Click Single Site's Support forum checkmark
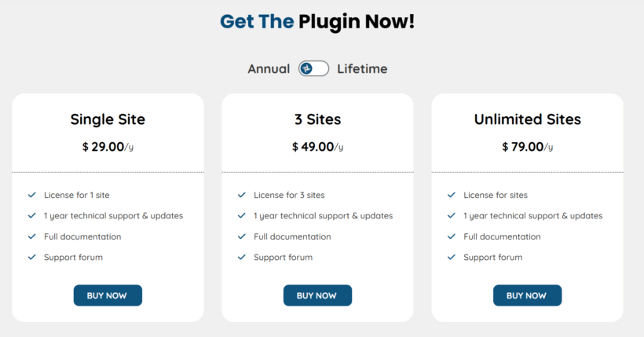 [x=32, y=257]
